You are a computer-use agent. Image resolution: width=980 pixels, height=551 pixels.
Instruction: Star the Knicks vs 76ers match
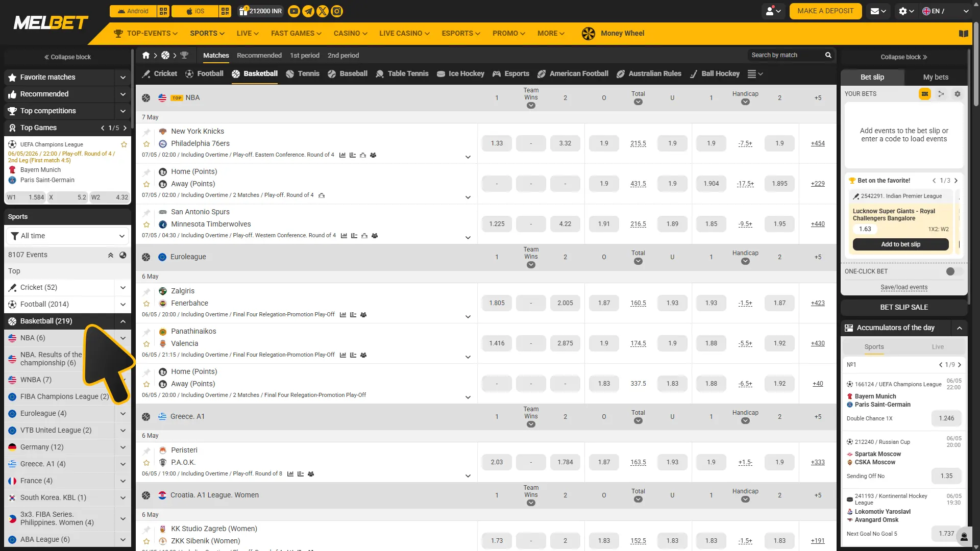[146, 144]
